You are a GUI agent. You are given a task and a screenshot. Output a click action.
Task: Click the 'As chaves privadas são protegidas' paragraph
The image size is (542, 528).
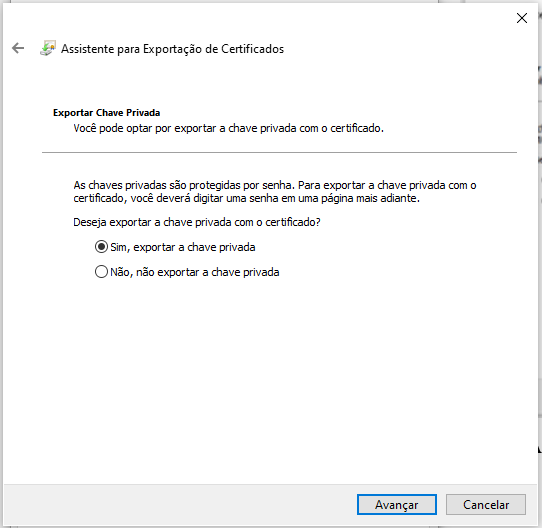tap(275, 192)
